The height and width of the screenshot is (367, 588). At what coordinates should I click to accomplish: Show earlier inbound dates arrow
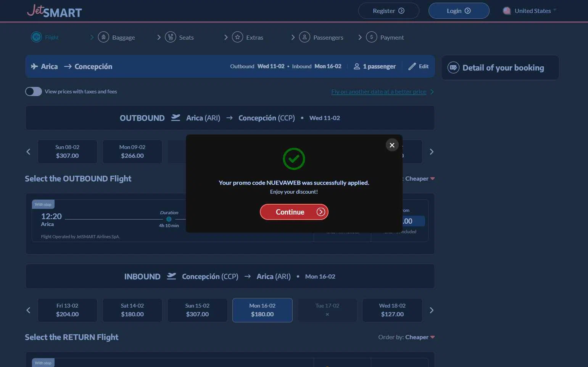(28, 310)
